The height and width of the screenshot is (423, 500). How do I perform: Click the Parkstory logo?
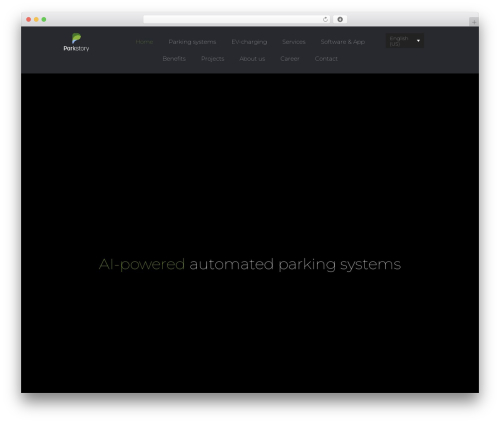[76, 42]
